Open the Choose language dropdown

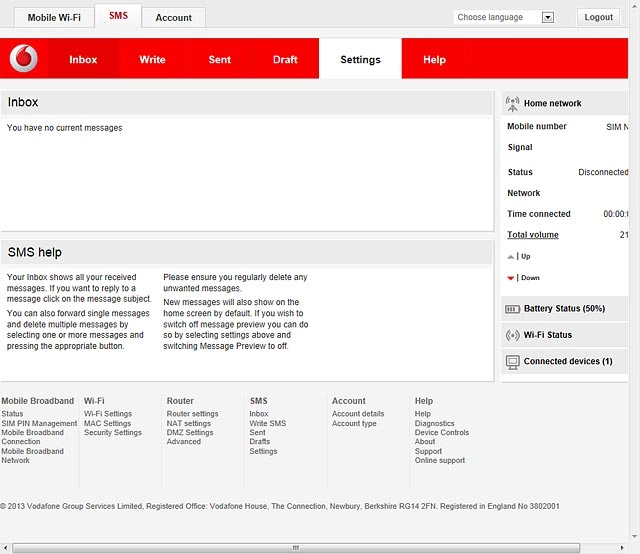click(x=504, y=17)
